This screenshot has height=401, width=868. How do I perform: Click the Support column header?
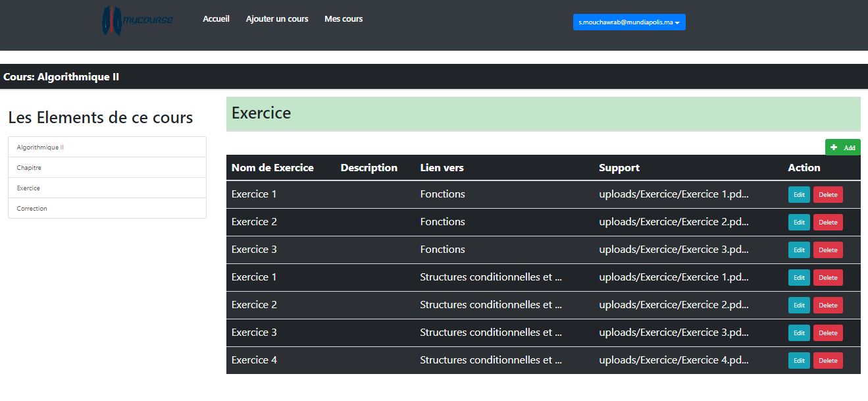click(619, 168)
